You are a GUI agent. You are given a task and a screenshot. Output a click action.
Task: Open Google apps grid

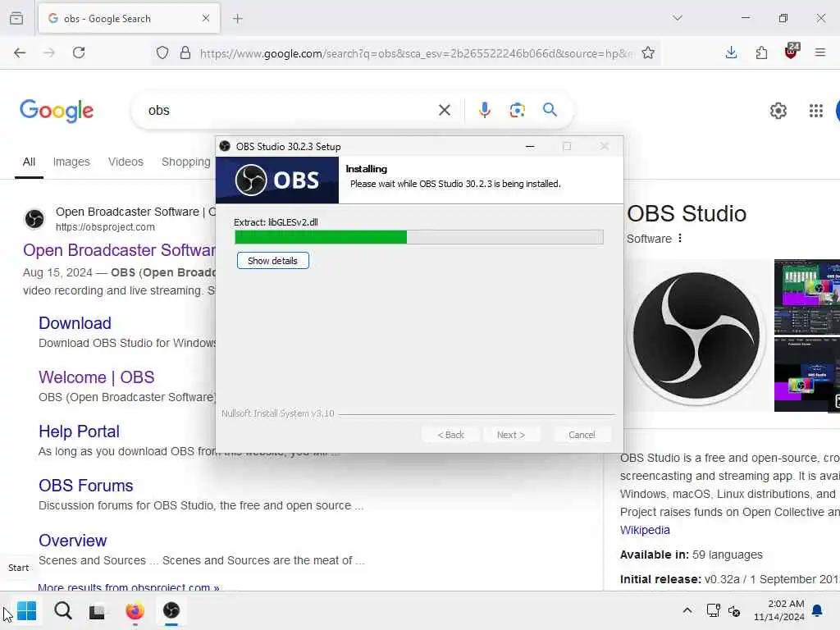[816, 111]
